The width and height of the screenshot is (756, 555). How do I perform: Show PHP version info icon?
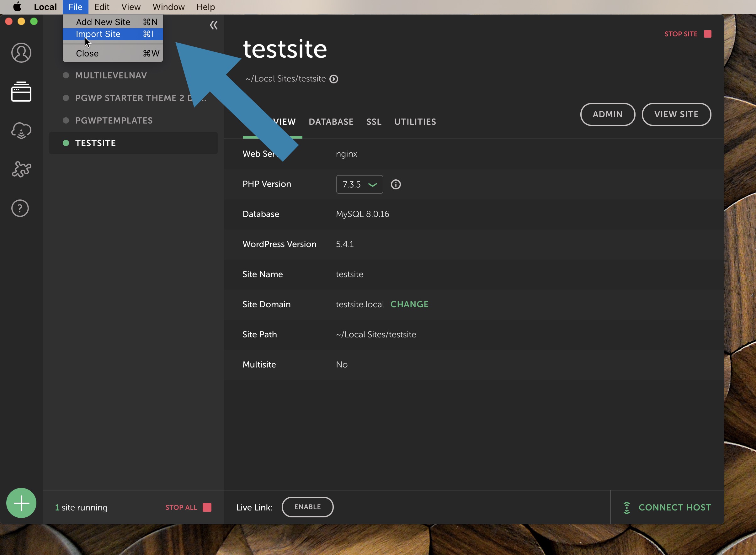click(396, 184)
